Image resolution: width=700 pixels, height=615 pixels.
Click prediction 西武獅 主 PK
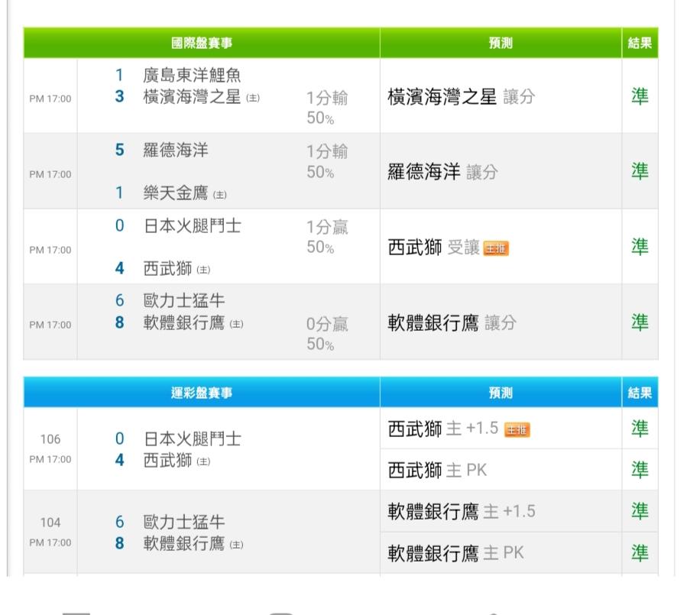pos(437,470)
